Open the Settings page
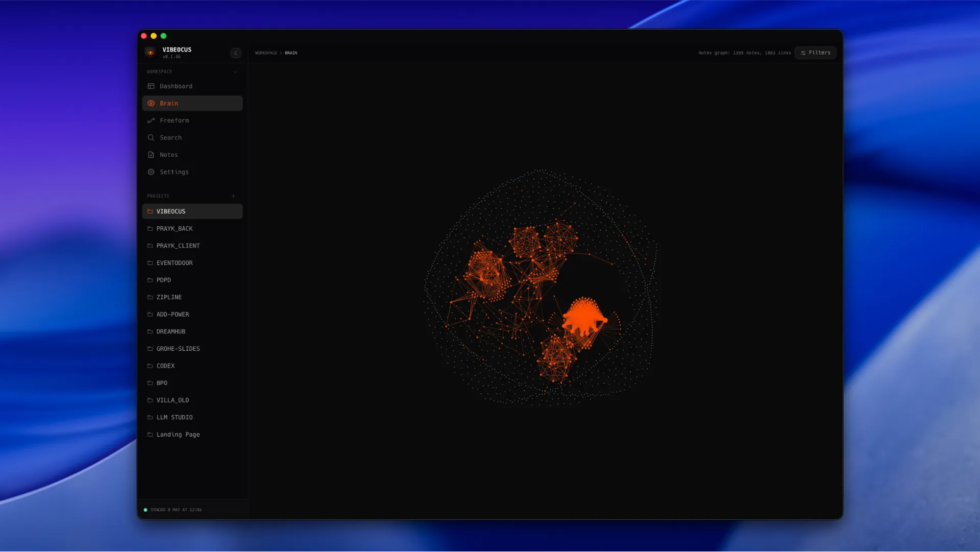 pyautogui.click(x=192, y=172)
